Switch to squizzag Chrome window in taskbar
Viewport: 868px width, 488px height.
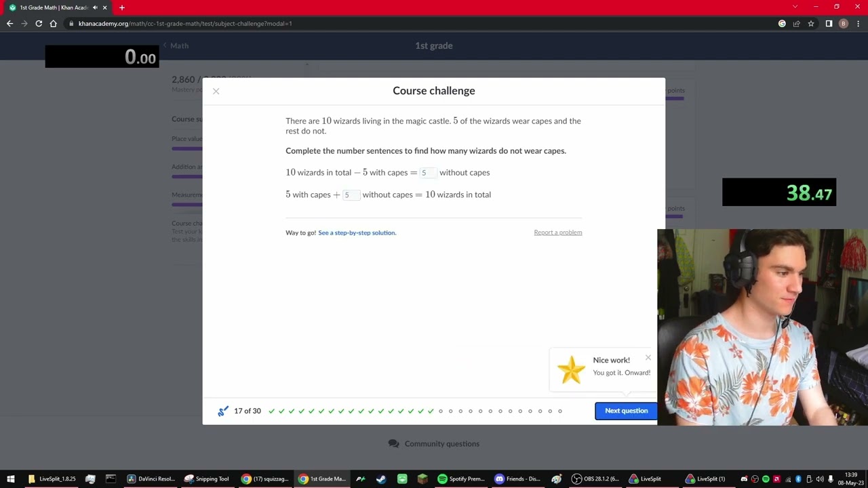point(265,479)
